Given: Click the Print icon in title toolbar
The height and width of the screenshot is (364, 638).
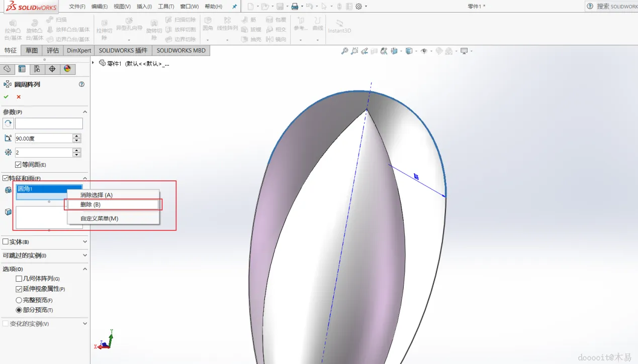Looking at the screenshot, I should click(295, 7).
